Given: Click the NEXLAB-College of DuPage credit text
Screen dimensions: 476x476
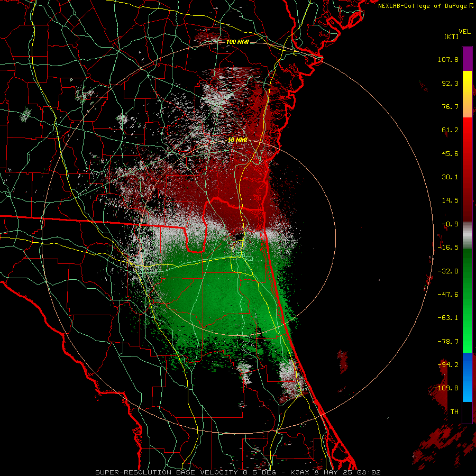Looking at the screenshot, I should coord(425,6).
